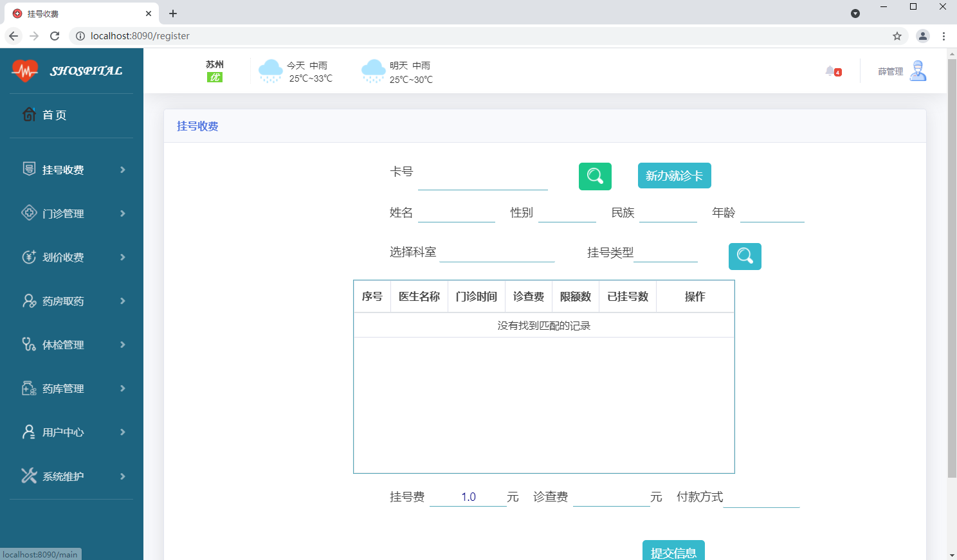957x560 pixels.
Task: Click the 用户中心 sidebar icon
Action: point(29,431)
